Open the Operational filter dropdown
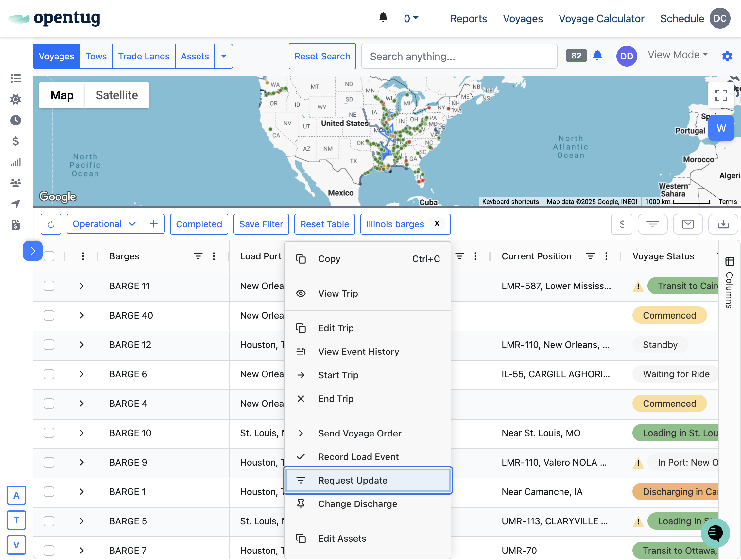Image resolution: width=741 pixels, height=560 pixels. pos(104,224)
